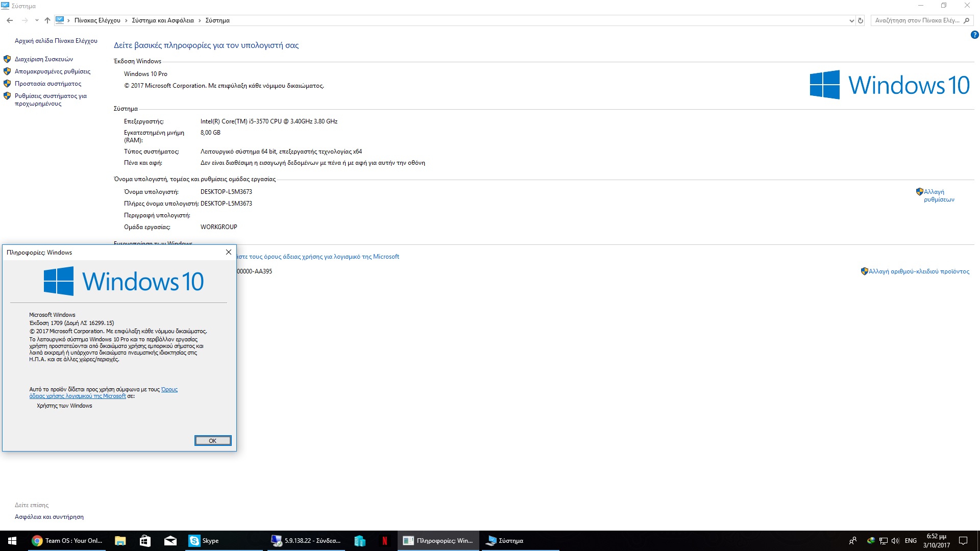Open help with the blue question mark
This screenshot has height=551, width=980.
pos(974,35)
